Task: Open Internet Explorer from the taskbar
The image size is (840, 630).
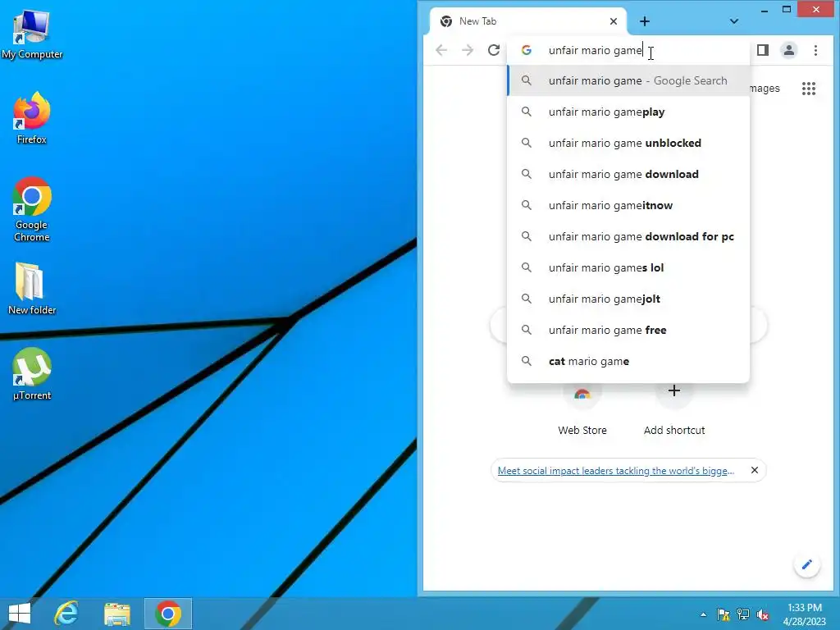Action: point(66,614)
